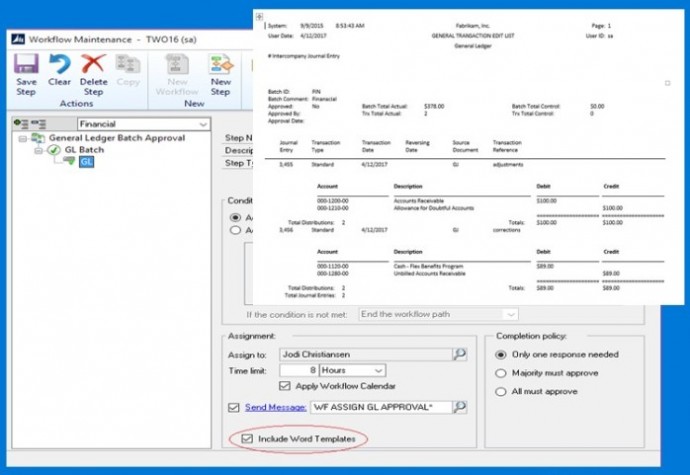Toggle the Send Message checkbox
Image resolution: width=690 pixels, height=475 pixels.
234,407
